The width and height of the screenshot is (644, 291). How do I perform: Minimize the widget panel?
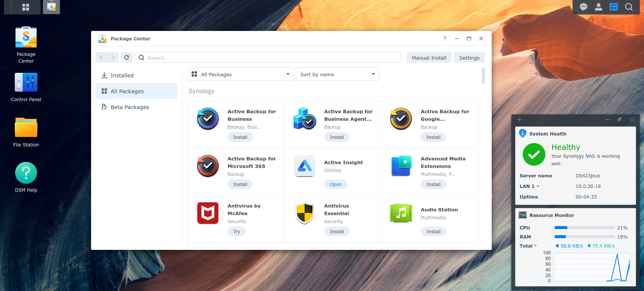coord(607,120)
